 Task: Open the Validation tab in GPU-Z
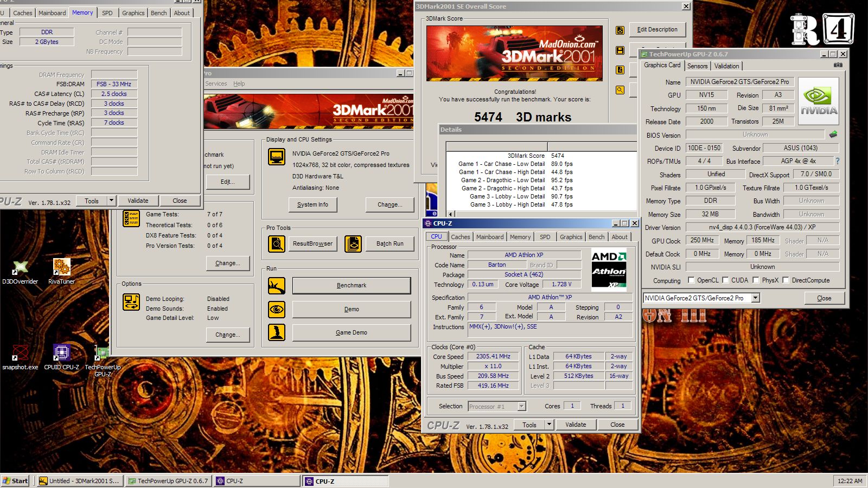(726, 66)
